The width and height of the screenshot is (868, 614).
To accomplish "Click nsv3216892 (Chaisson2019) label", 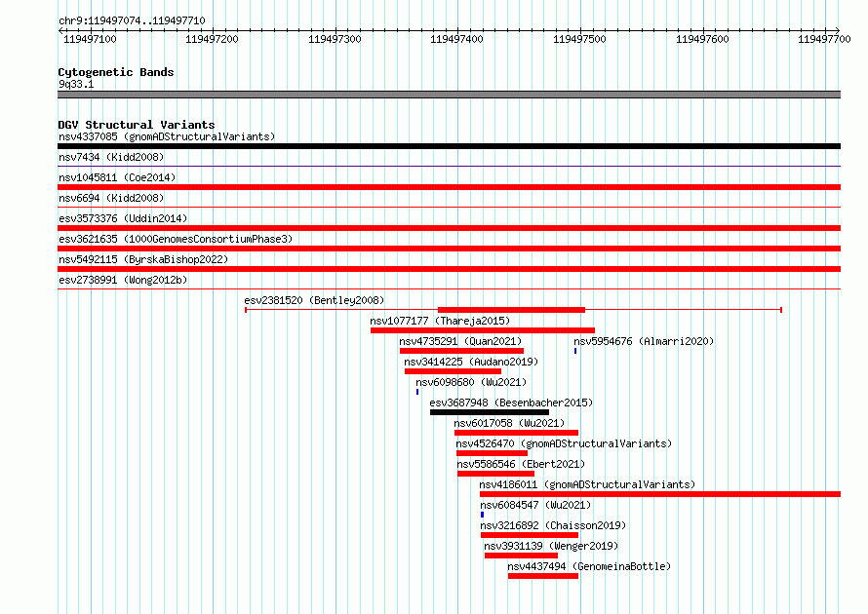I will [x=553, y=525].
